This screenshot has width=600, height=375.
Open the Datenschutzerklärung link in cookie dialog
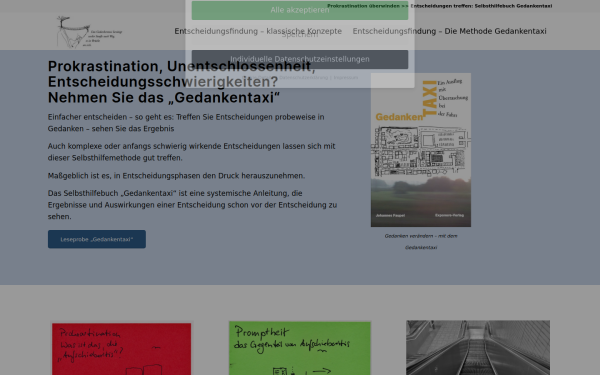[303, 77]
